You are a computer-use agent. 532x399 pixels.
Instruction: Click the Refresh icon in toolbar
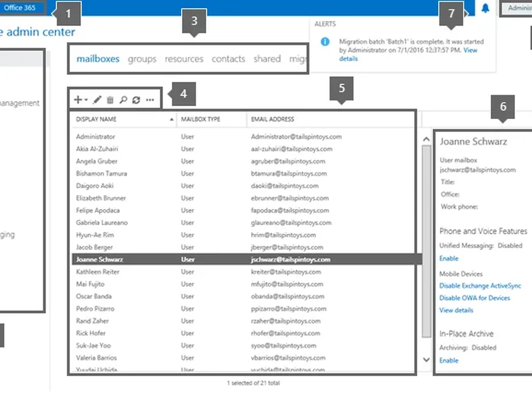(x=137, y=100)
